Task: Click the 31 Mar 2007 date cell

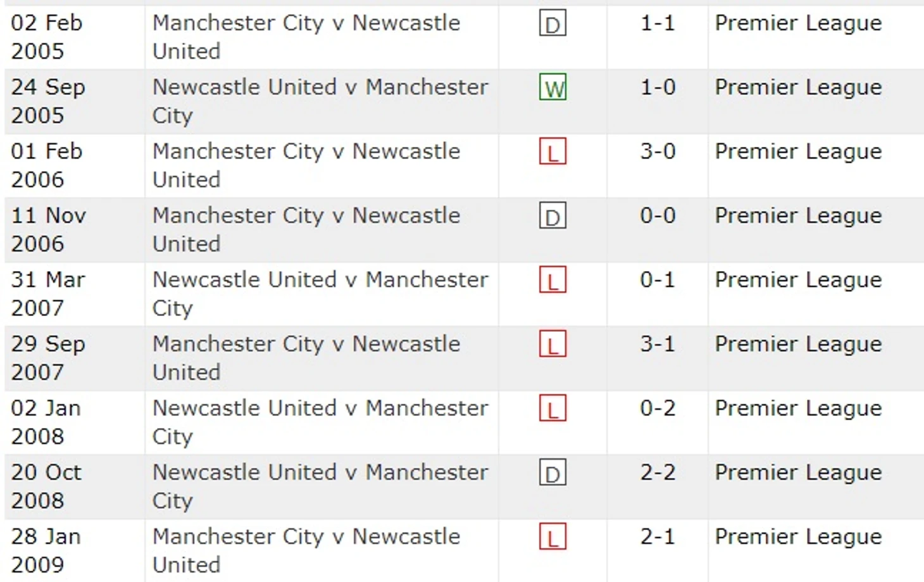Action: tap(48, 294)
